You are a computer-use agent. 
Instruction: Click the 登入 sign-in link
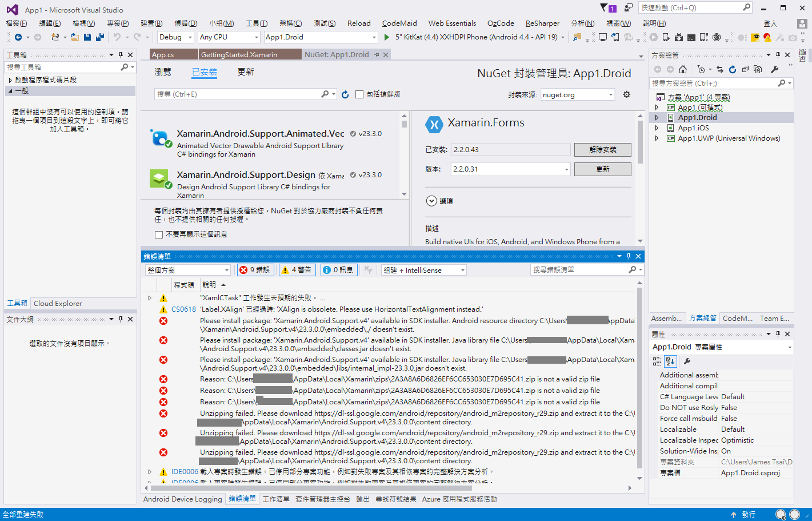(x=770, y=24)
